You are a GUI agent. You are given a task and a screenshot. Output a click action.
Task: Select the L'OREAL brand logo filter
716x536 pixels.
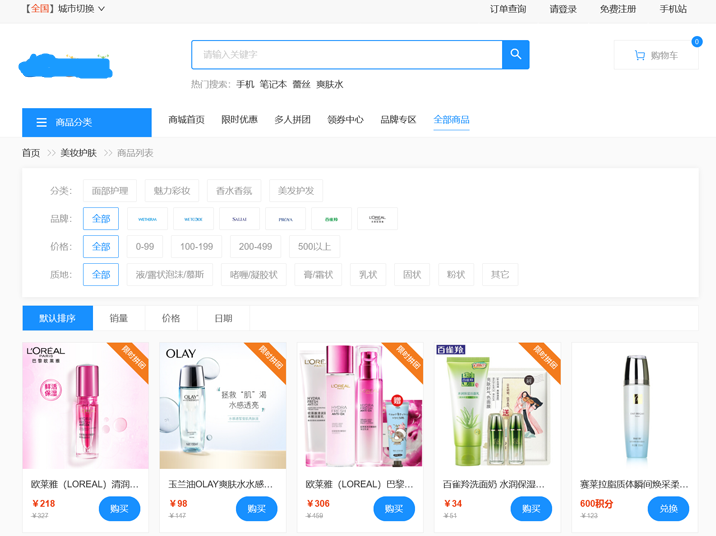click(x=377, y=219)
